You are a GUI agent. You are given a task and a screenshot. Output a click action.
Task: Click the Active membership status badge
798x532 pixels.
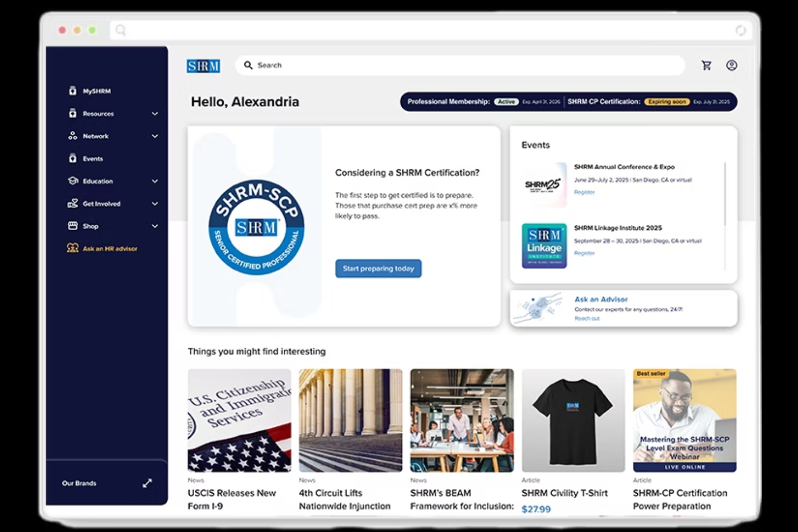[x=506, y=101]
